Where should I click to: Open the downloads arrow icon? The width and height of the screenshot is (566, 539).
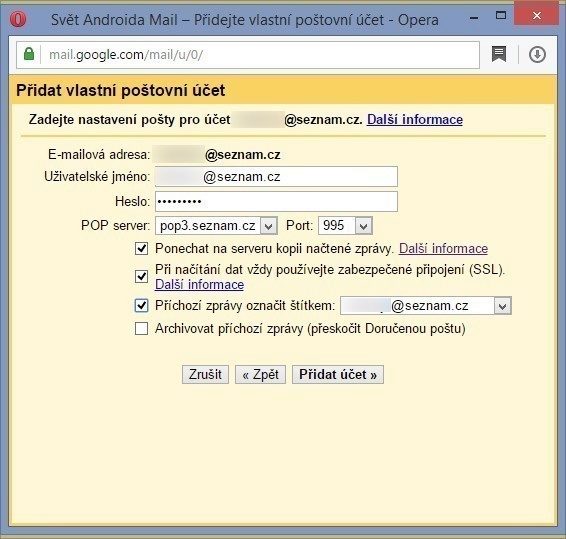point(537,55)
